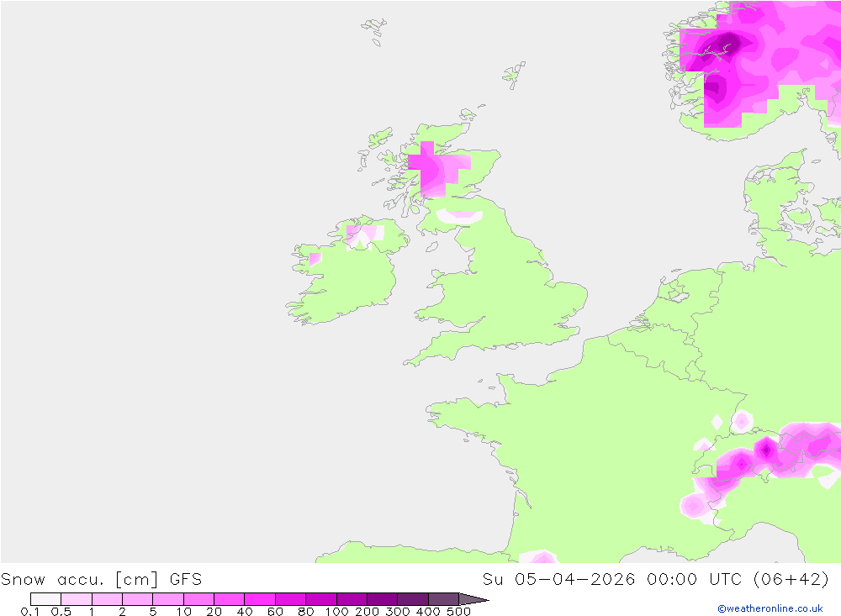Viewport: 841px width, 616px height.
Task: Click the 'Su 05-04-2026 00:00 UTC (06+42)' timestamp
Action: pos(655,580)
